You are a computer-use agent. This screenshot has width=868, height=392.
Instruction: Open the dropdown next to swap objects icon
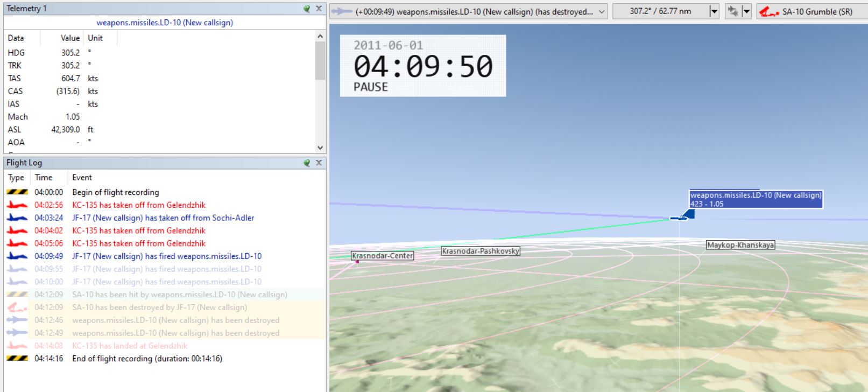(x=746, y=11)
